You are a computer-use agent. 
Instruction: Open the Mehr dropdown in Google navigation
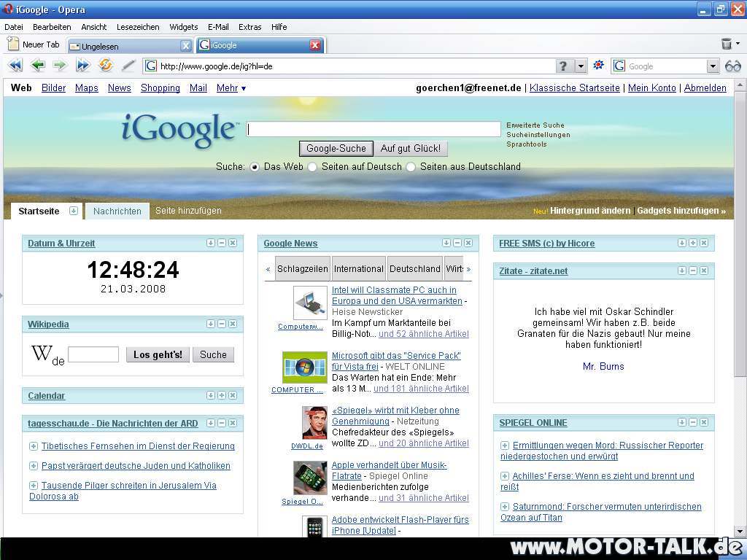[231, 88]
